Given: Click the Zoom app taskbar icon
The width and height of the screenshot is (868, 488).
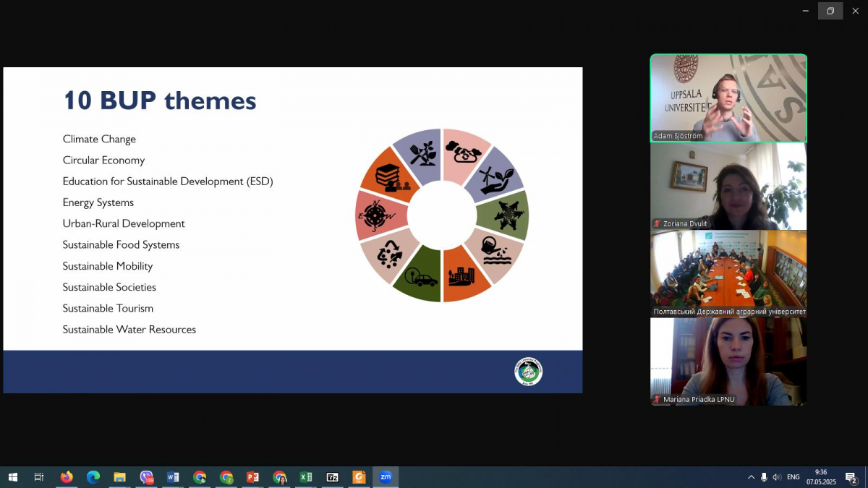Looking at the screenshot, I should [x=386, y=477].
